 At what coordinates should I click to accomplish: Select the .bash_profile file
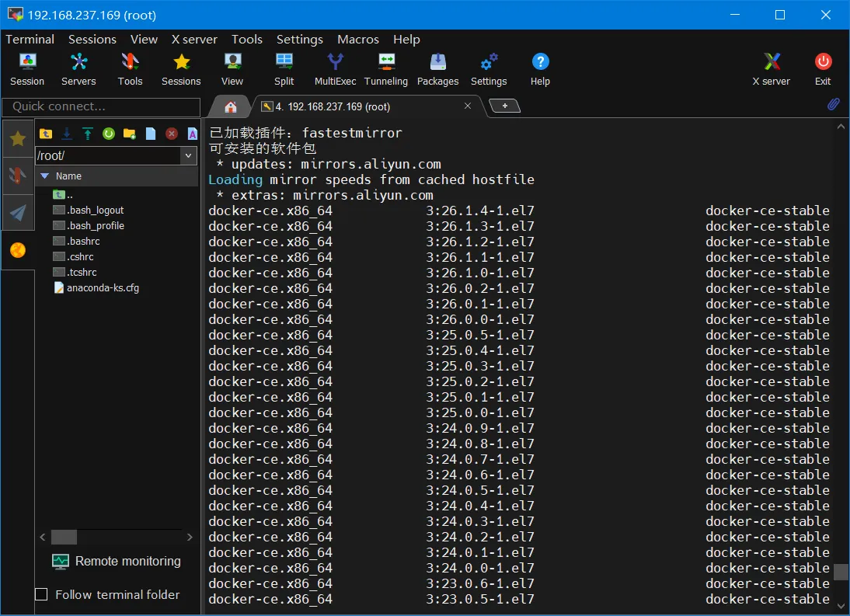click(x=88, y=226)
